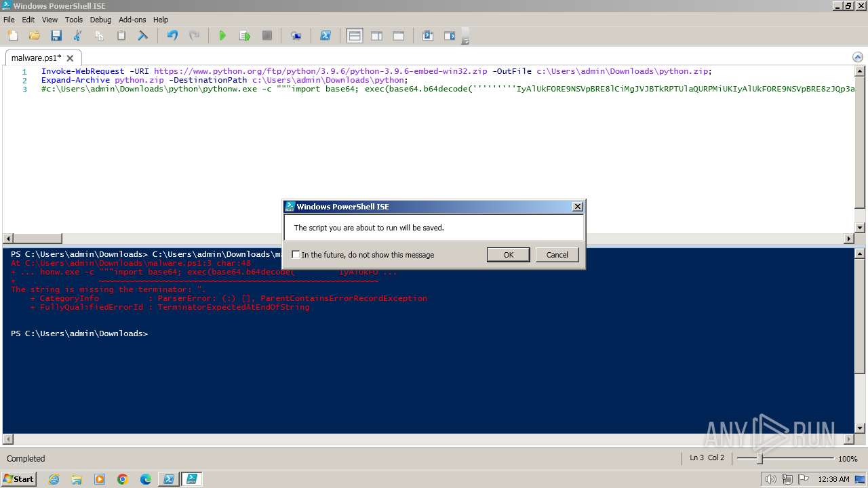Viewport: 868px width, 488px height.
Task: Open the Add-ons menu
Action: click(132, 20)
